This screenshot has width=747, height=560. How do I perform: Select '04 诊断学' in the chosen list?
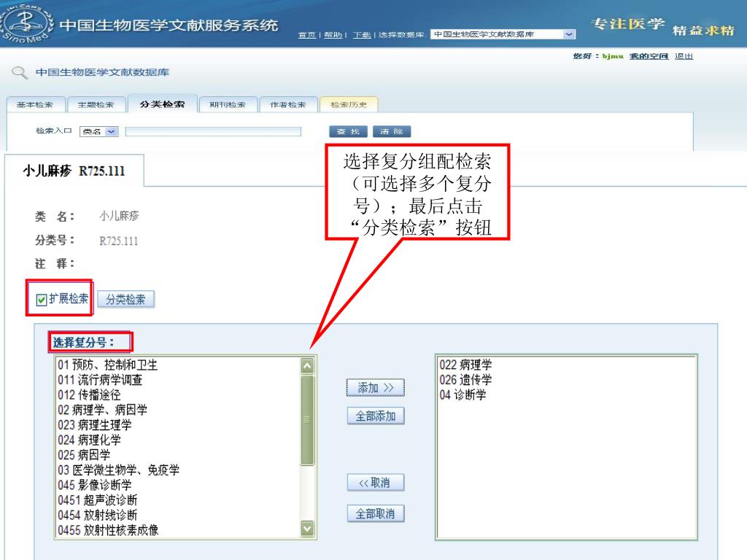(566, 395)
